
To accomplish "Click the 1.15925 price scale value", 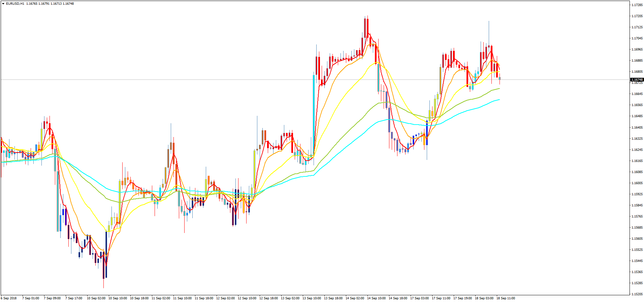I will 637,194.
